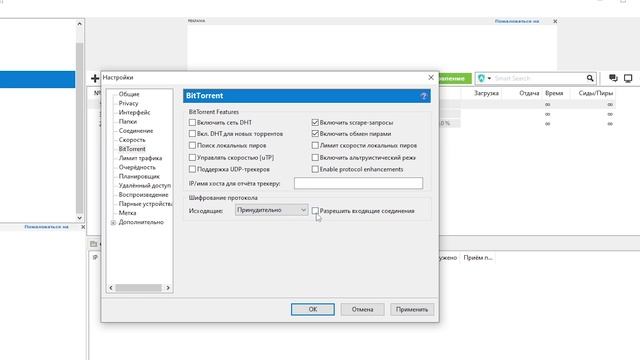
Task: Open the chat bubbles icon in toolbar
Action: point(613,78)
